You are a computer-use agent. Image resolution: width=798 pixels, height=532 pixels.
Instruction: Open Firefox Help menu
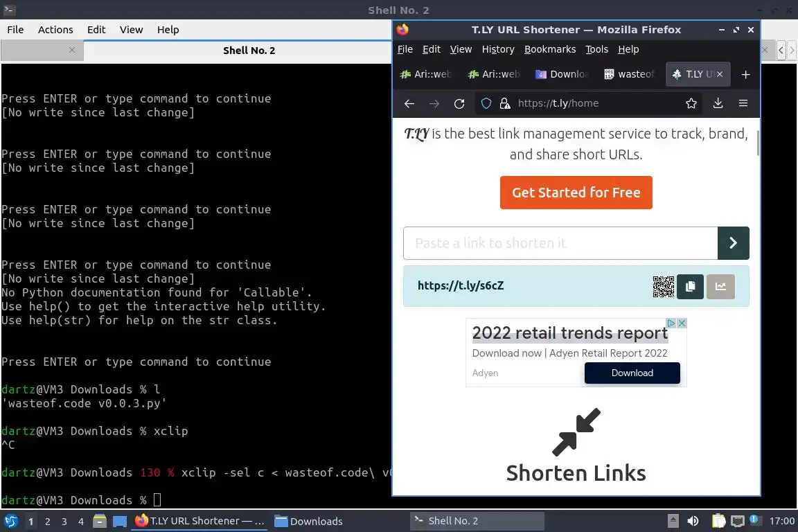[x=628, y=49]
